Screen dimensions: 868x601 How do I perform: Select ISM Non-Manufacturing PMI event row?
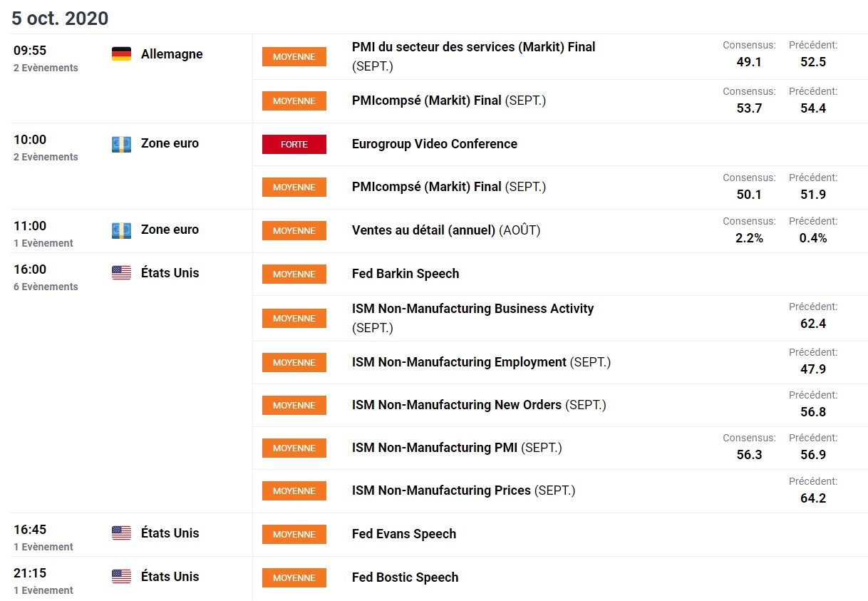tap(457, 448)
